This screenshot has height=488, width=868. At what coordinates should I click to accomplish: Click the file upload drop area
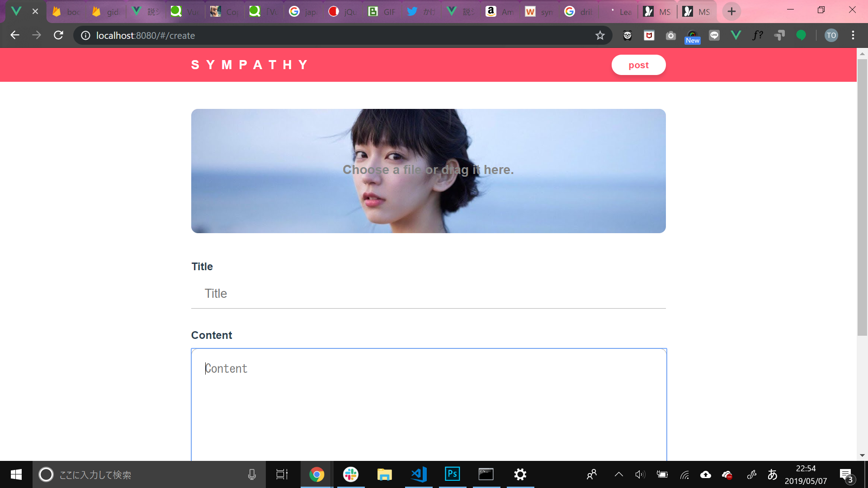(428, 171)
